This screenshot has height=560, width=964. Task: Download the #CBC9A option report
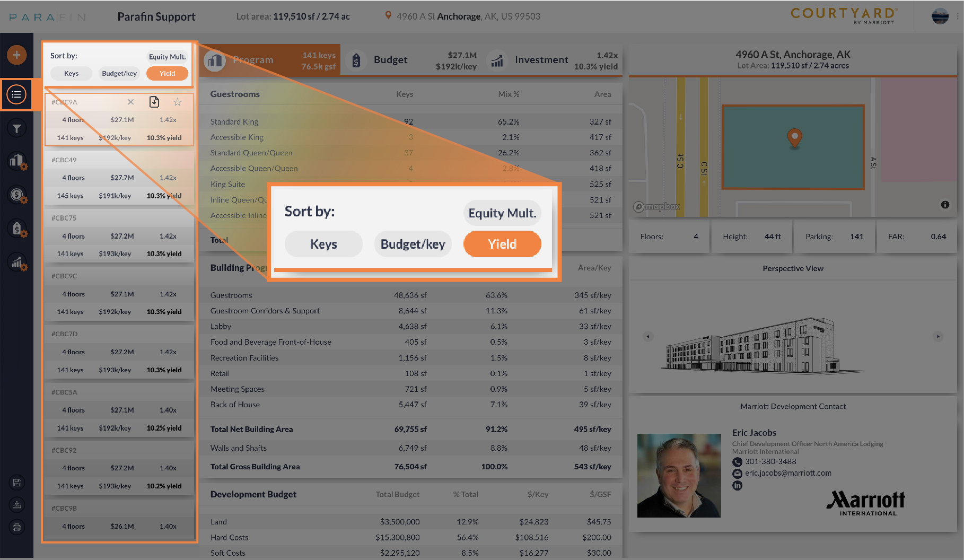click(154, 102)
